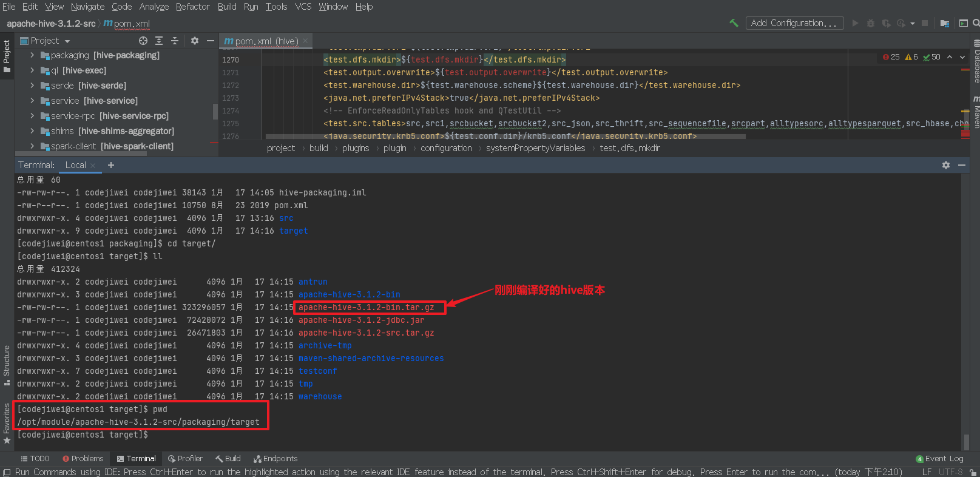
Task: Switch to the Profiler tool tab
Action: [x=185, y=459]
